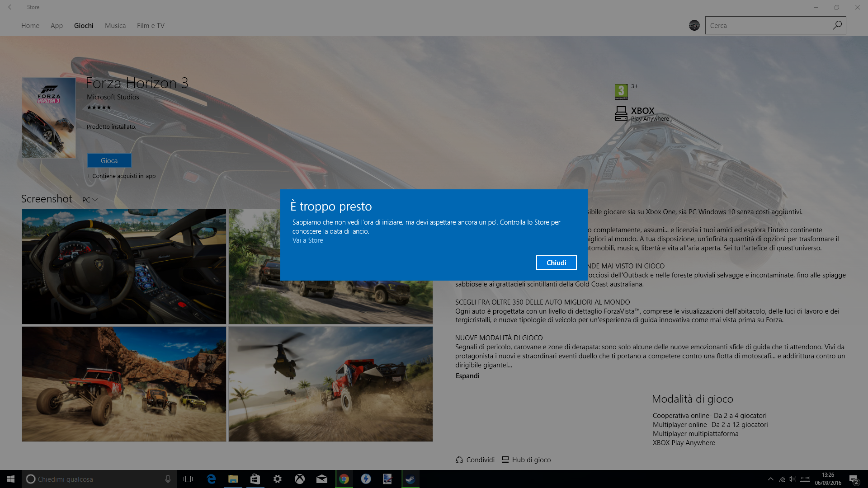Show hidden system tray icons chevron
The image size is (868, 488).
click(x=770, y=479)
